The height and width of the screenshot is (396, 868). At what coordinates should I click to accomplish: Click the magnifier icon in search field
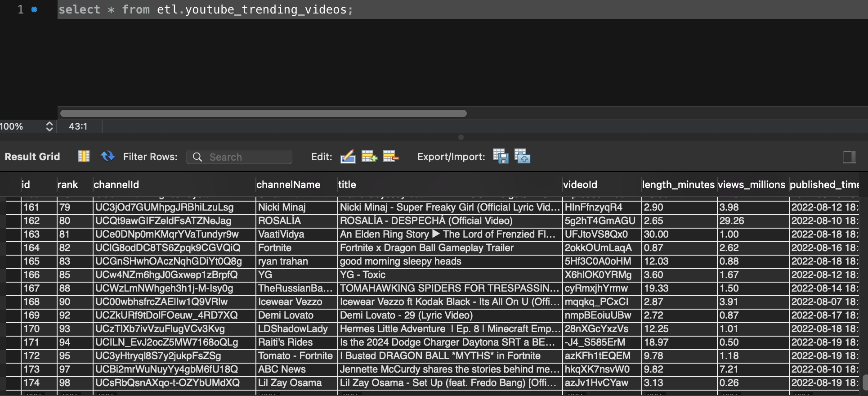[197, 157]
